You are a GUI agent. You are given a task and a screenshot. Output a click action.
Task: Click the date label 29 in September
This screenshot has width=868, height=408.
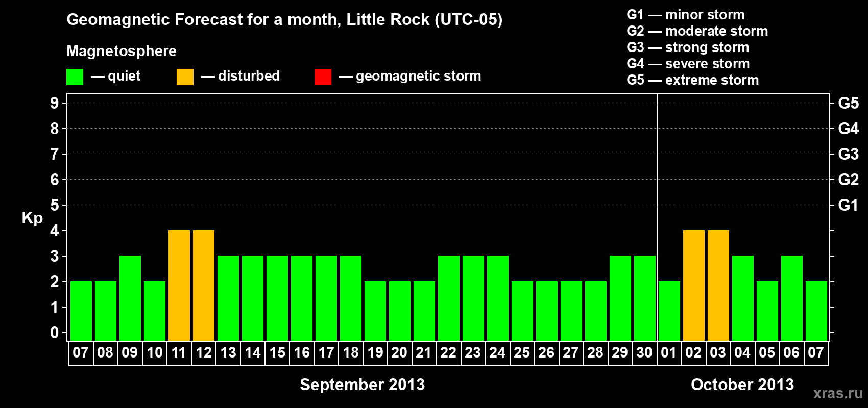[620, 353]
